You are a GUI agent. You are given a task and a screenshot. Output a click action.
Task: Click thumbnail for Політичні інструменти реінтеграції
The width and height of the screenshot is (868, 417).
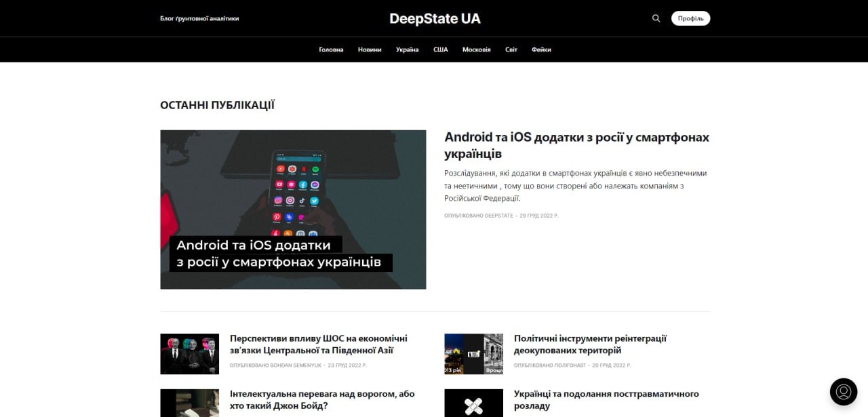tap(473, 354)
